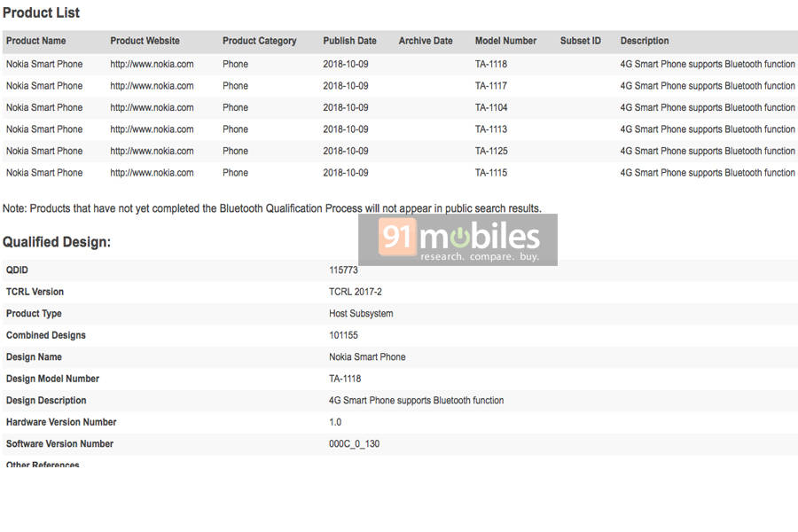Click the Archive Date column header
Screen dimensions: 798x532
[426, 41]
